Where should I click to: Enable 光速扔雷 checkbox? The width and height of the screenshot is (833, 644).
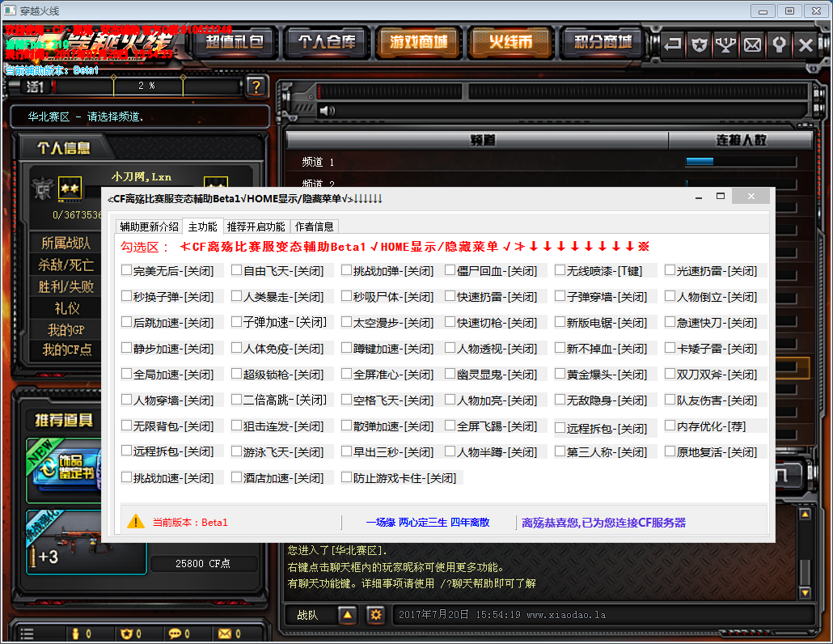670,270
